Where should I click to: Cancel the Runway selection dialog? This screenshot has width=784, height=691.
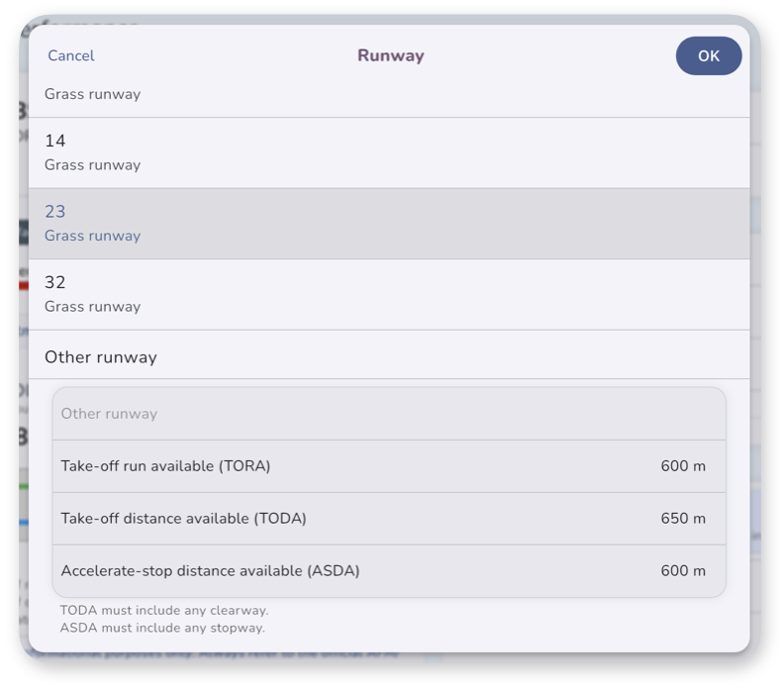70,55
